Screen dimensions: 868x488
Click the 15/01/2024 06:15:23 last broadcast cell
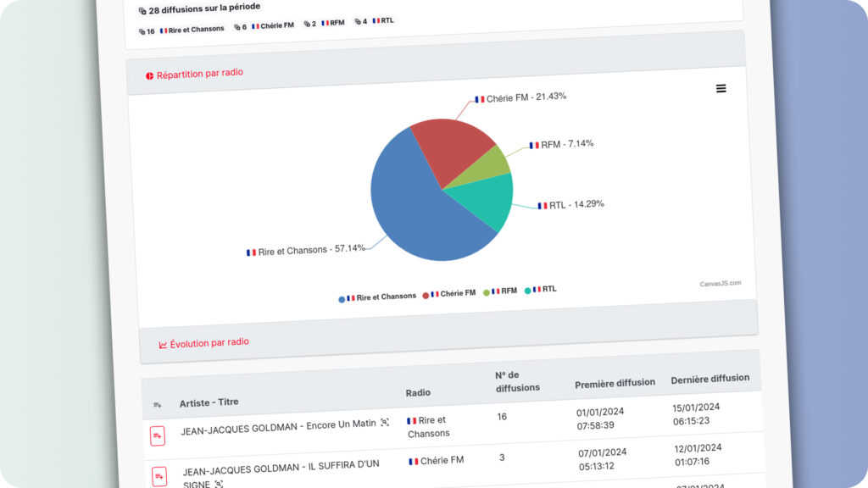point(697,414)
